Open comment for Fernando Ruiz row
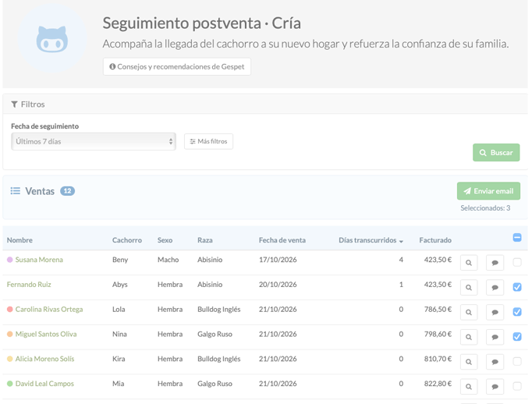Image resolution: width=532 pixels, height=404 pixels. click(x=495, y=287)
